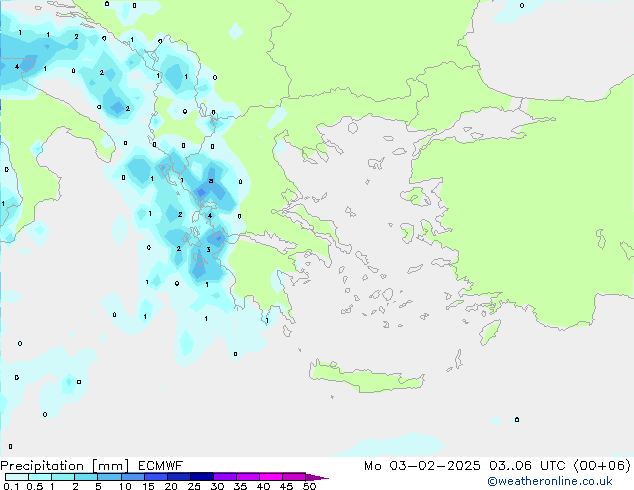Pick the 35–40 mm legend swatch
Viewport: 634px width, 490px height.
point(247,477)
